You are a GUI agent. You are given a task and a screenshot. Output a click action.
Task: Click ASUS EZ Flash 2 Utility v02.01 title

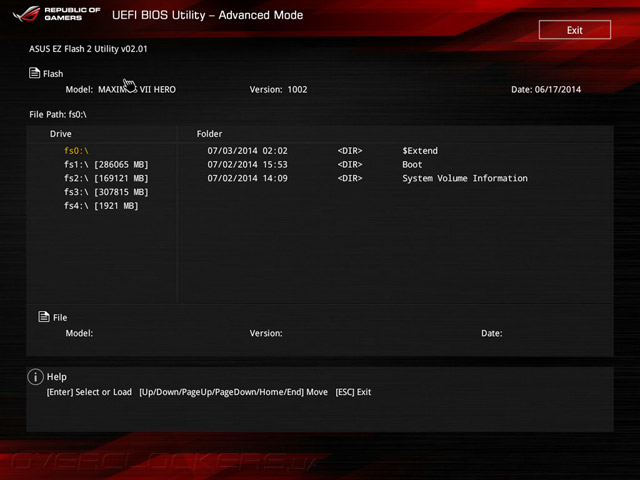tap(88, 49)
